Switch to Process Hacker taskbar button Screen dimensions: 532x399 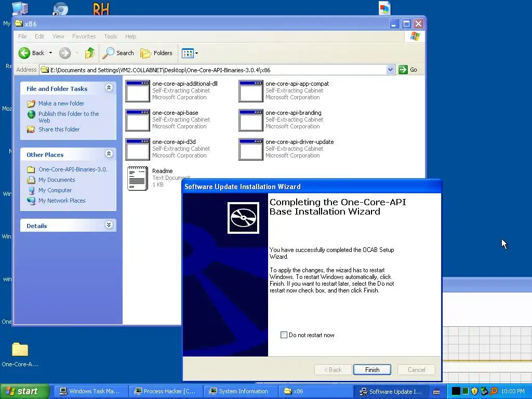click(x=166, y=392)
